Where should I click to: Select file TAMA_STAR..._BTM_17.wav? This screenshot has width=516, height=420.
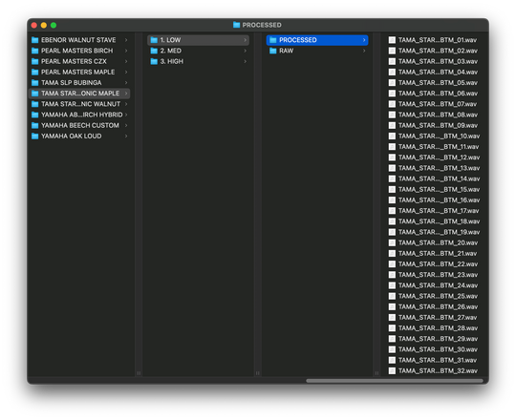[439, 211]
